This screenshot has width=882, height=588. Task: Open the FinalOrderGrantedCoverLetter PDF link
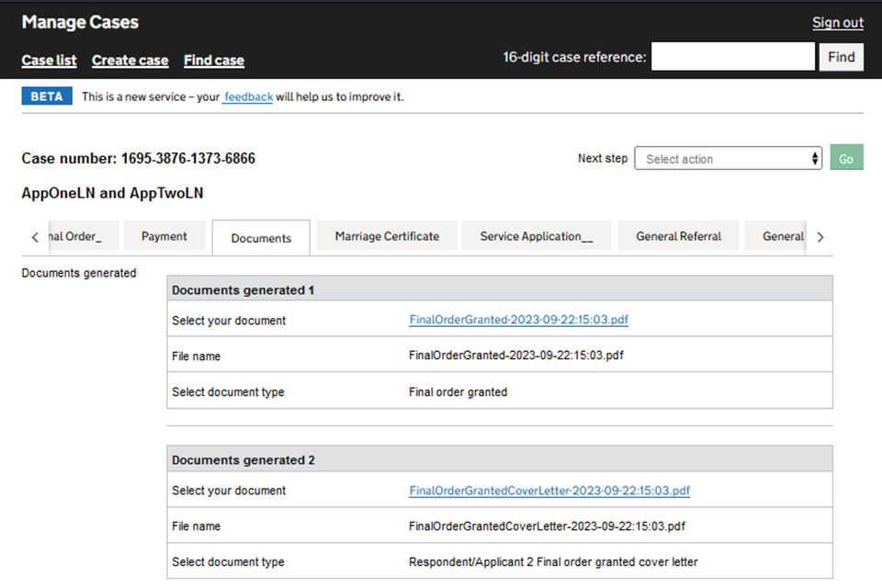[548, 491]
